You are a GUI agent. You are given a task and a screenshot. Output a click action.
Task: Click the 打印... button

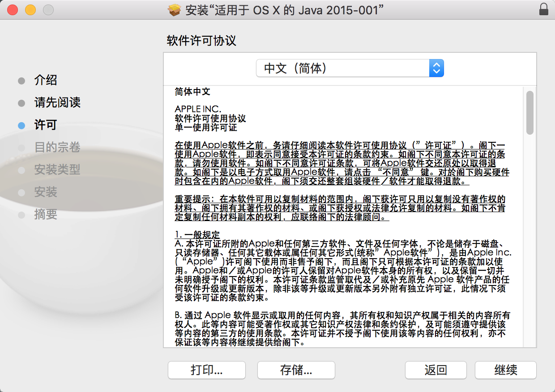pyautogui.click(x=207, y=370)
